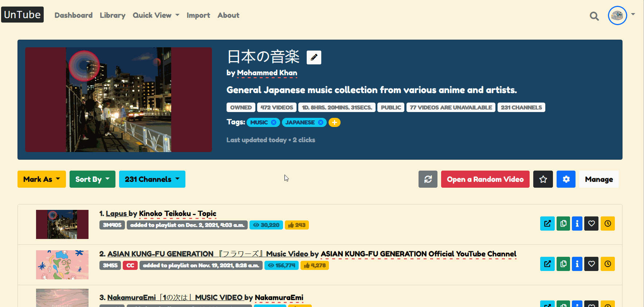Toggle watch later clock for Lapus
The width and height of the screenshot is (644, 307).
tap(608, 224)
